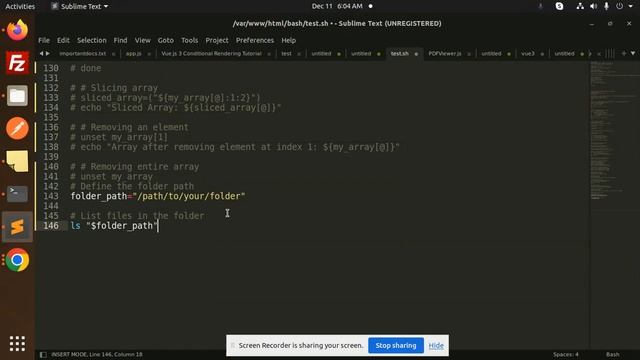Open the Sticky Notes dock icon

tap(17, 161)
